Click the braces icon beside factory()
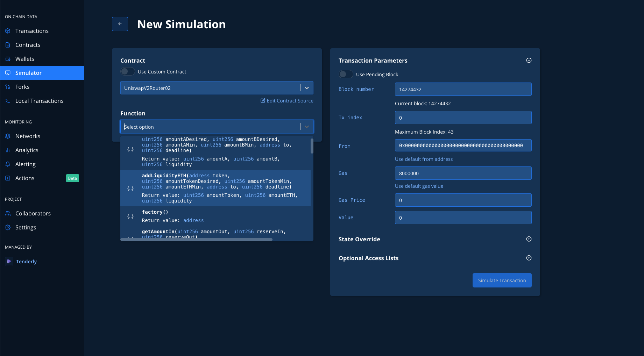Image resolution: width=644 pixels, height=356 pixels. (130, 216)
